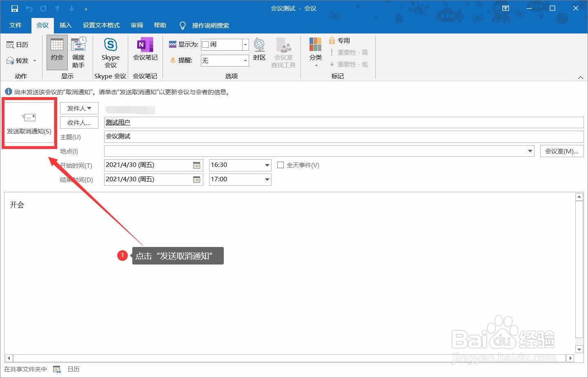588x378 pixels.
Task: Open the 帮助 tab
Action: (x=160, y=25)
